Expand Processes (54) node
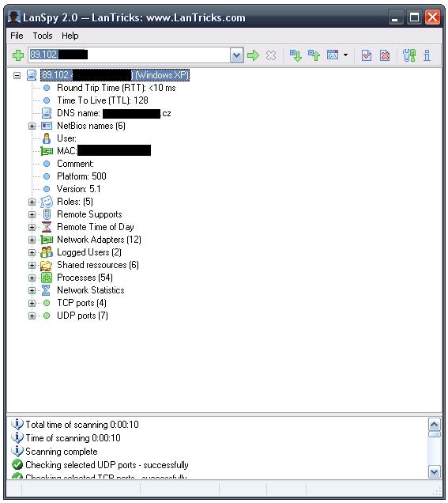Viewport: 448px width, 503px height. 32,278
